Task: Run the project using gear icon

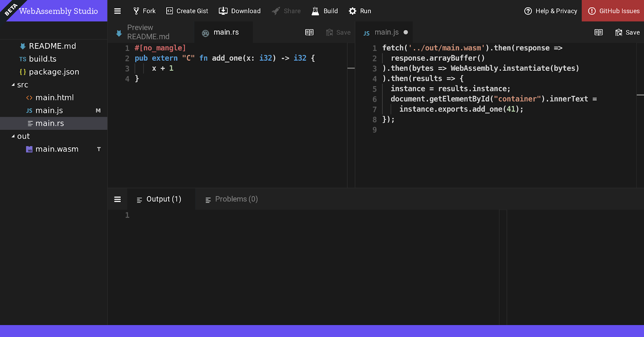Action: tap(360, 11)
